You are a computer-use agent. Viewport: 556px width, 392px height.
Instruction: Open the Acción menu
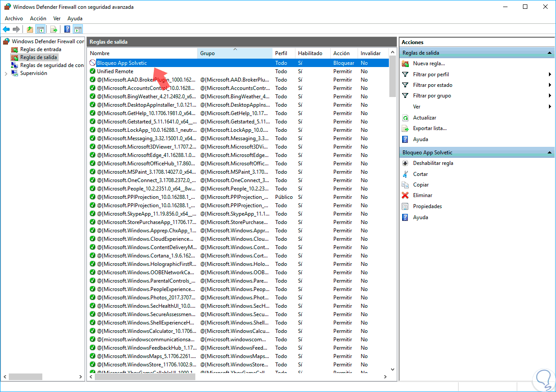[38, 19]
